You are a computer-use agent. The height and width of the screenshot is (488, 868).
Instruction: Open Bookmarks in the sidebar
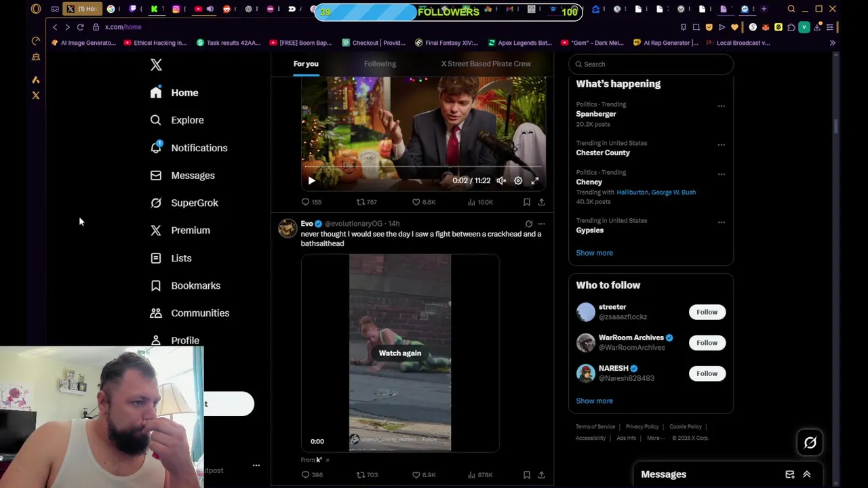[x=185, y=285]
